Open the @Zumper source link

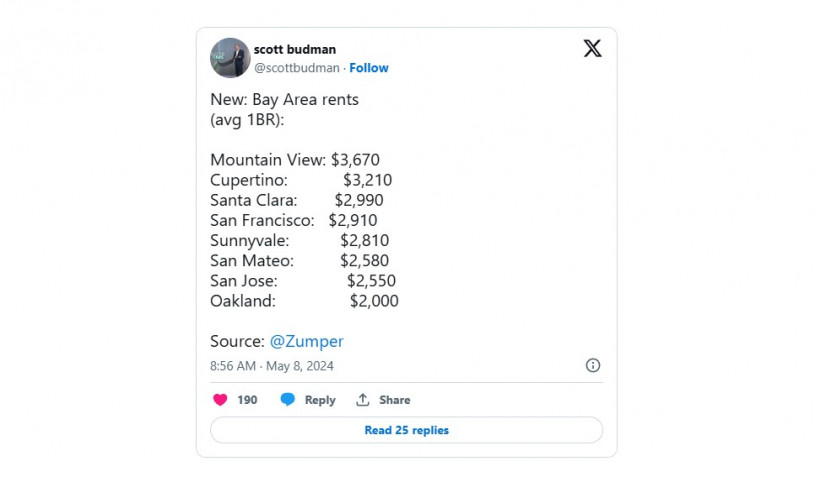306,341
